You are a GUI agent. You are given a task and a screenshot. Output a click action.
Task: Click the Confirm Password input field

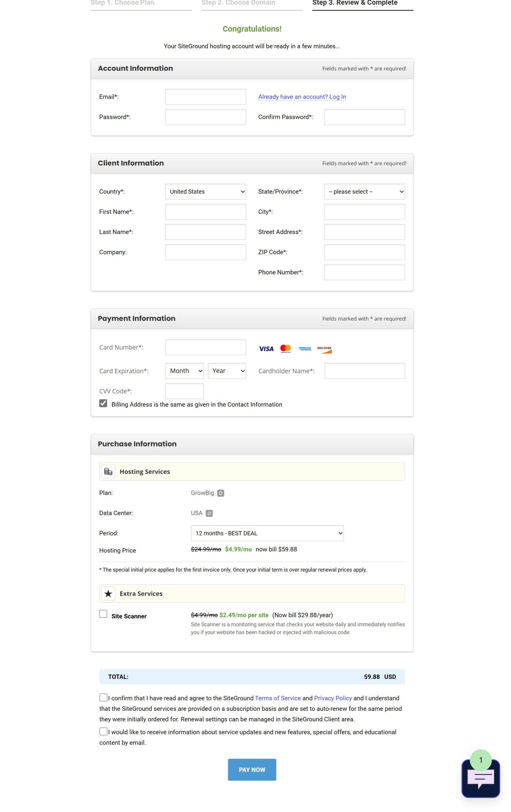(x=364, y=117)
